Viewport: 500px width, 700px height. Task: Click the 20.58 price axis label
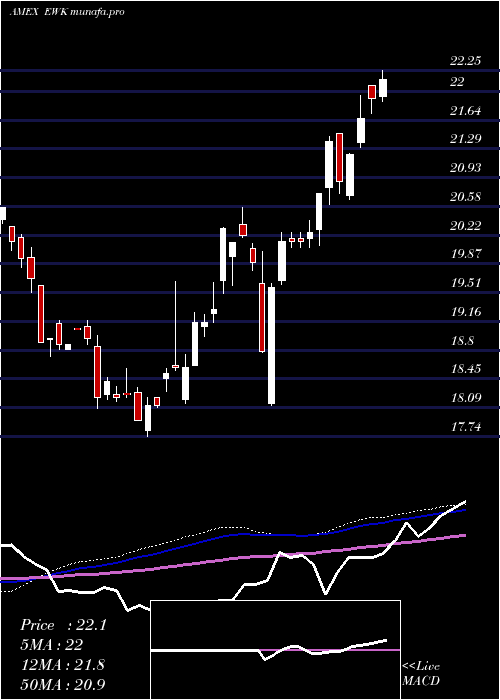tap(466, 197)
